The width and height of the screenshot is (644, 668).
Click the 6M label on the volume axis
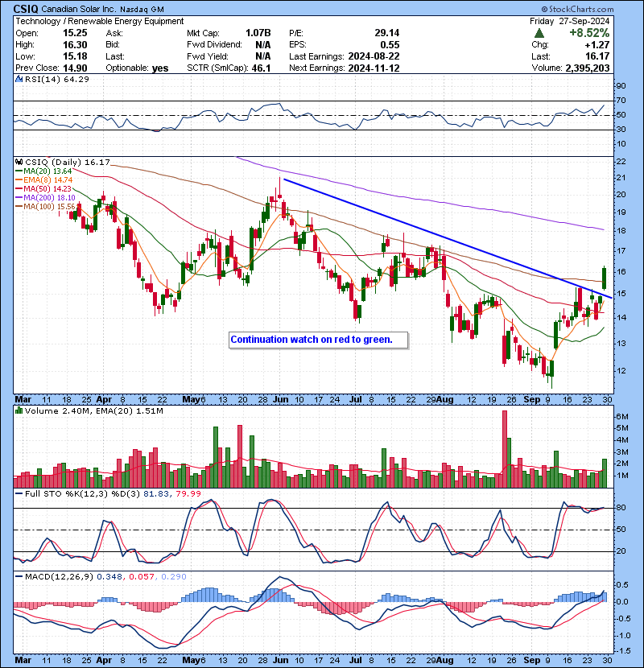[622, 416]
